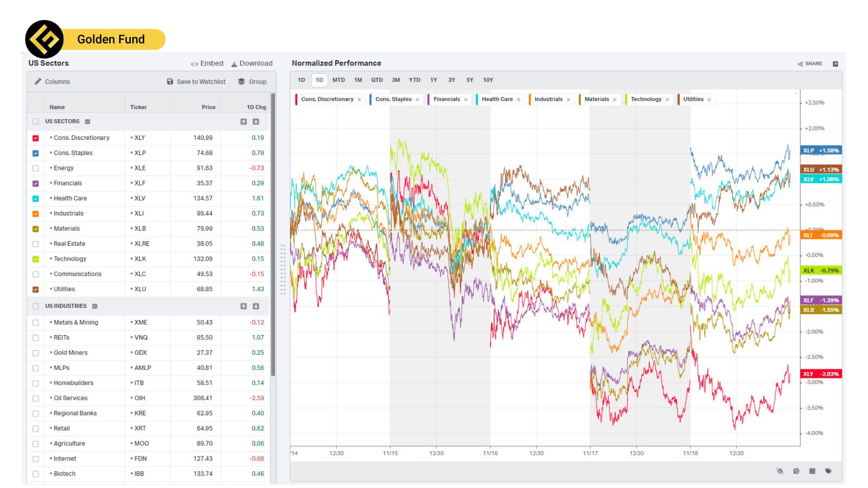Switch to the YTD range

click(414, 80)
